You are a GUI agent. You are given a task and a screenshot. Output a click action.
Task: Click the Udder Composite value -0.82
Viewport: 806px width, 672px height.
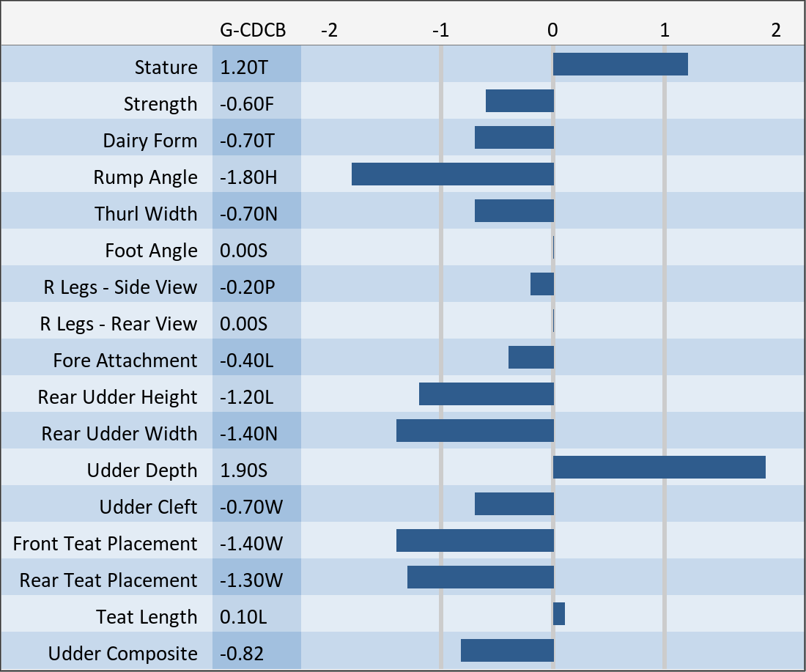pyautogui.click(x=242, y=654)
